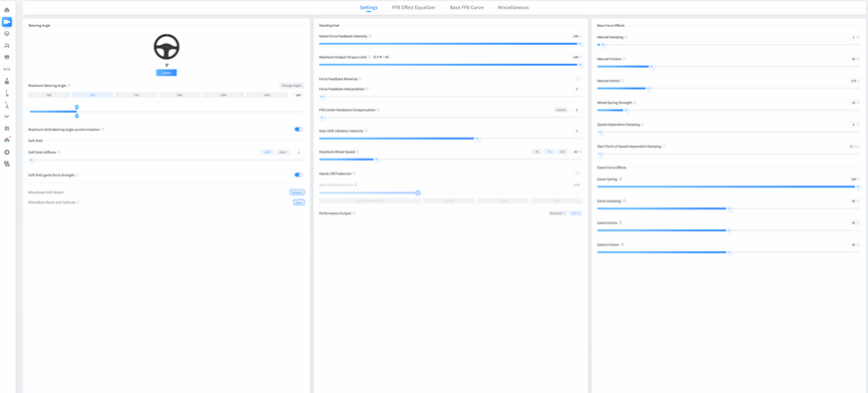Set Performance Output to Reserved
The height and width of the screenshot is (393, 868).
(557, 213)
